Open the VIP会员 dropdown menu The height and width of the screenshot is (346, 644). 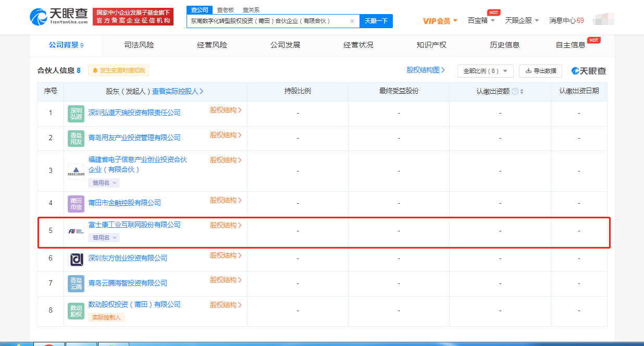pyautogui.click(x=440, y=21)
